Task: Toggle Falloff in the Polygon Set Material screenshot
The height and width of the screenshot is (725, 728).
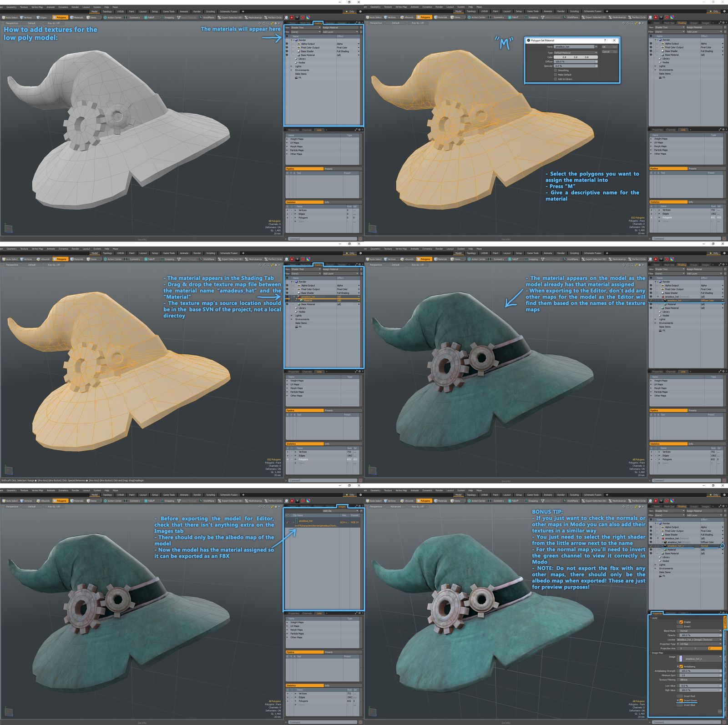Action: [513, 17]
